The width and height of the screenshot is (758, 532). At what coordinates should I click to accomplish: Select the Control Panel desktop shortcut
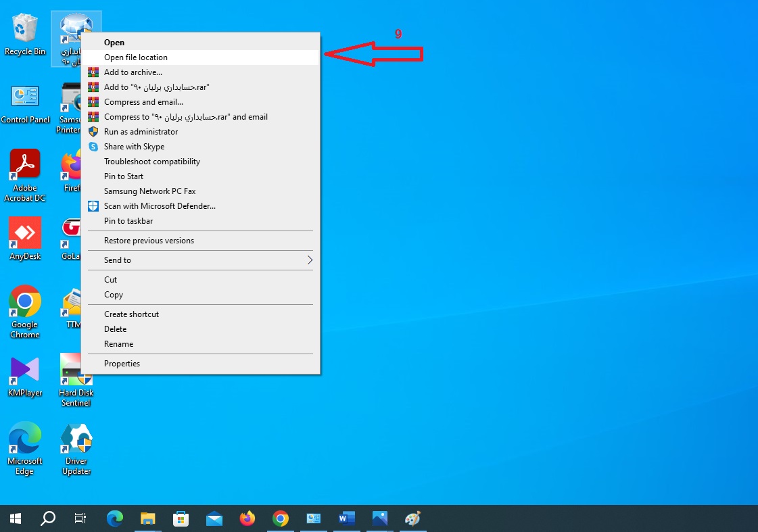(25, 103)
